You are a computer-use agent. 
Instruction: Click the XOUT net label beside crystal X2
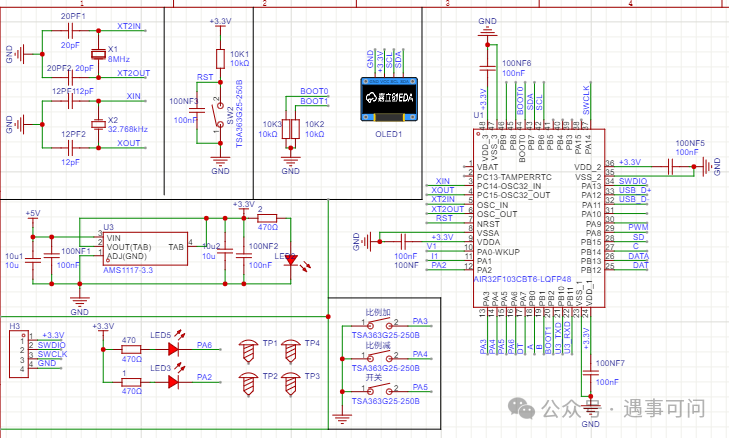pyautogui.click(x=129, y=143)
